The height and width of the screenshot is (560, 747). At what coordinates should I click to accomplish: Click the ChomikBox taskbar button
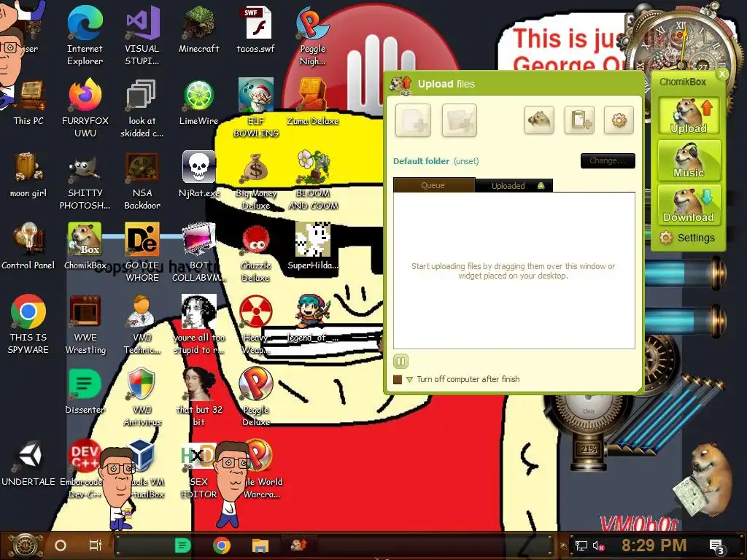298,545
